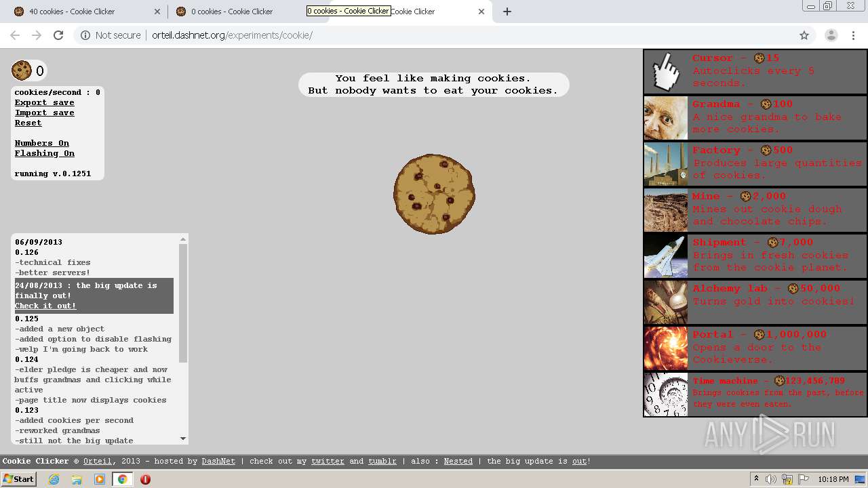Click the Import save link
Viewport: 868px width, 488px height.
pos(45,113)
